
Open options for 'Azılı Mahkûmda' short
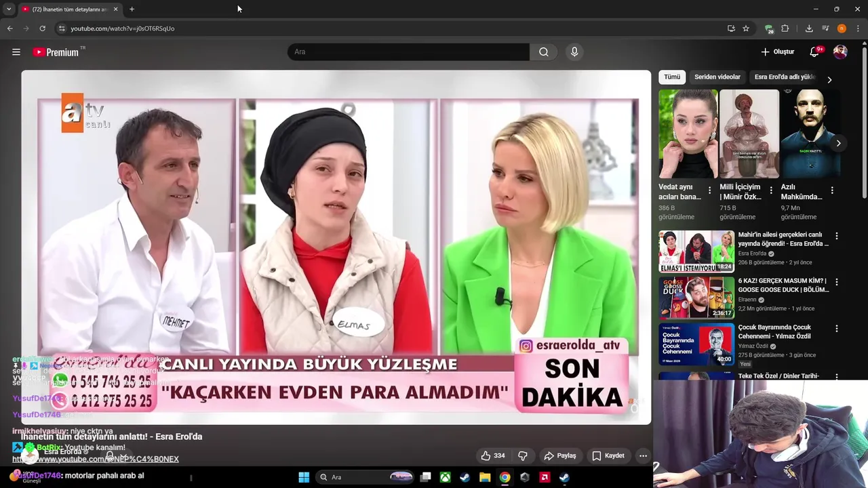coord(832,191)
